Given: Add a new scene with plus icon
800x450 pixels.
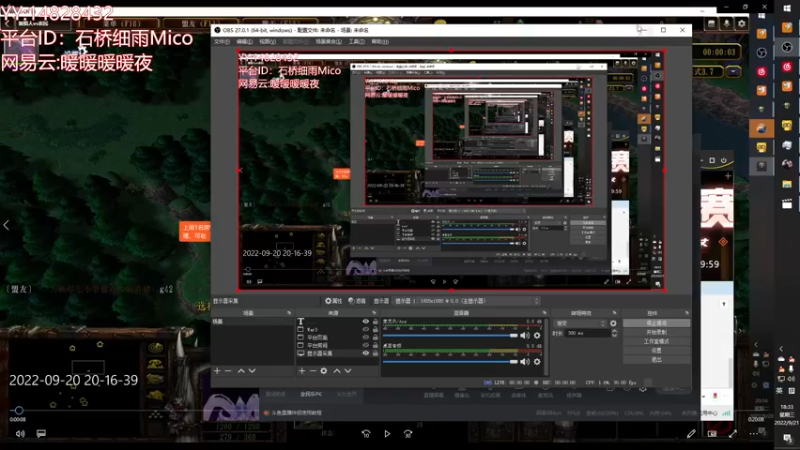Looking at the screenshot, I should (x=217, y=371).
